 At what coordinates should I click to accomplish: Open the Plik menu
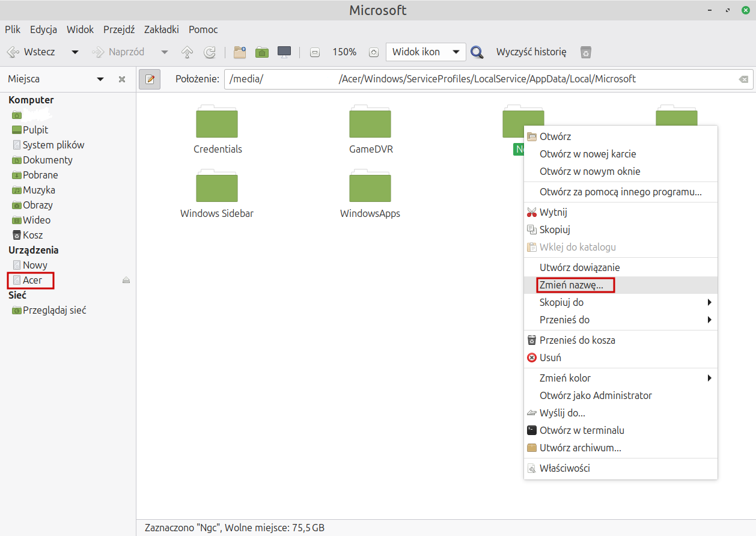pos(13,29)
